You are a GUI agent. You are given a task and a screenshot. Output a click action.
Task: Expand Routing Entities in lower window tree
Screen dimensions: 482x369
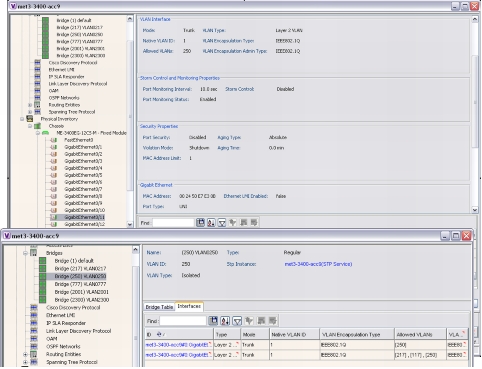click(25, 354)
